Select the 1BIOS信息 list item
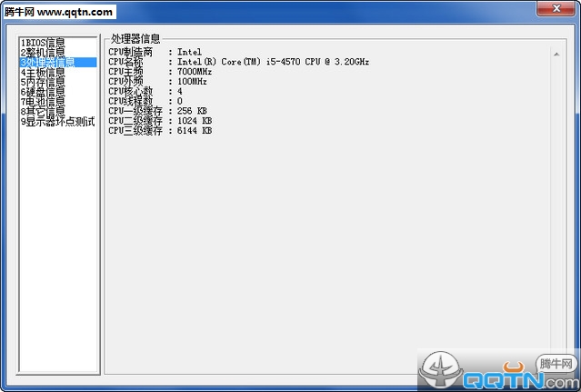The height and width of the screenshot is (392, 581). click(58, 43)
